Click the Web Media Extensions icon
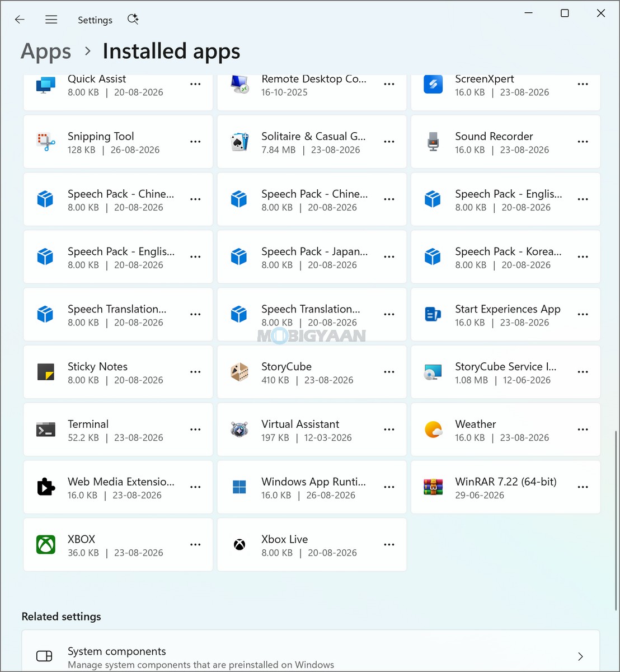 [45, 487]
